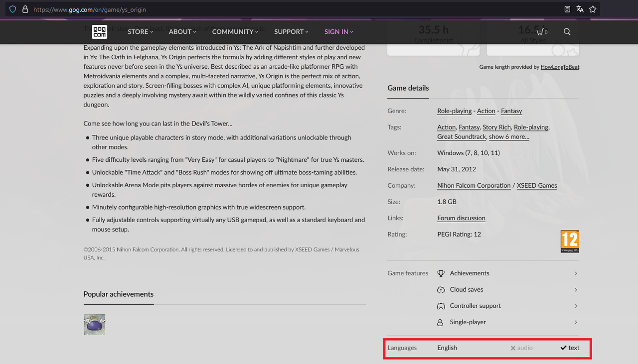Bookmark this page with the star icon
Screen dimensions: 638x364
point(593,9)
